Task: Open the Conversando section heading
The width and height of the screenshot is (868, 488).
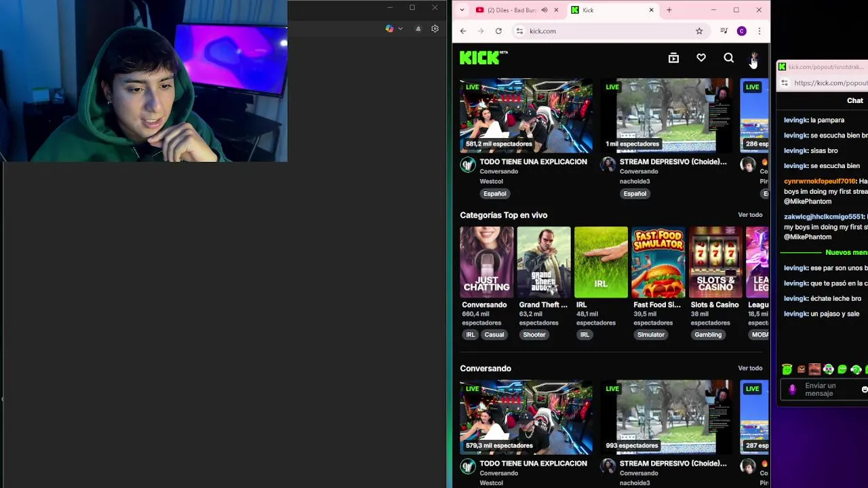Action: pos(486,368)
